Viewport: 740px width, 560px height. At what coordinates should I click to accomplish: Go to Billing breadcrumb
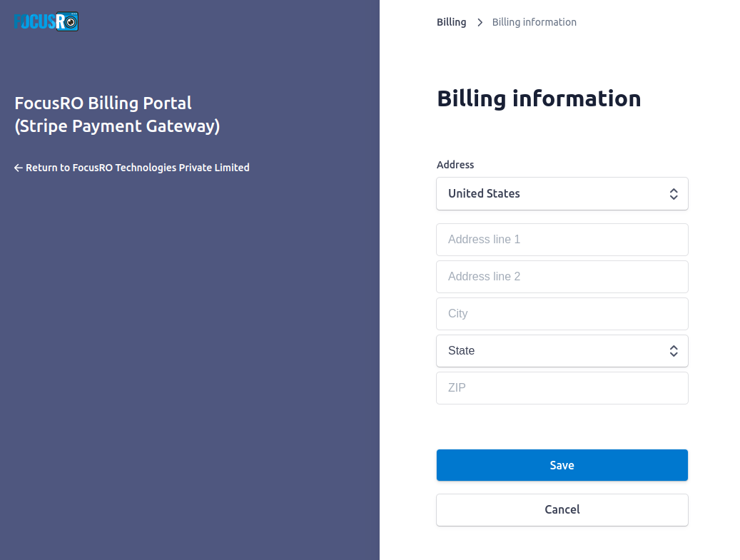pos(451,22)
